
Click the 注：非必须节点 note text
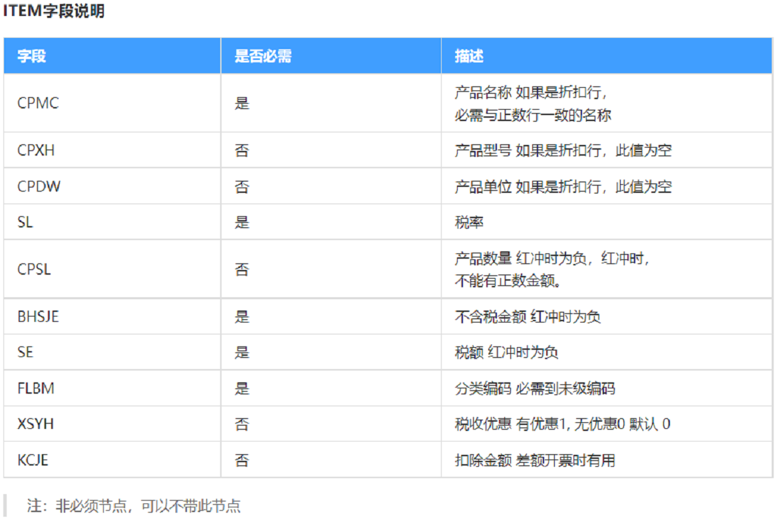[134, 506]
